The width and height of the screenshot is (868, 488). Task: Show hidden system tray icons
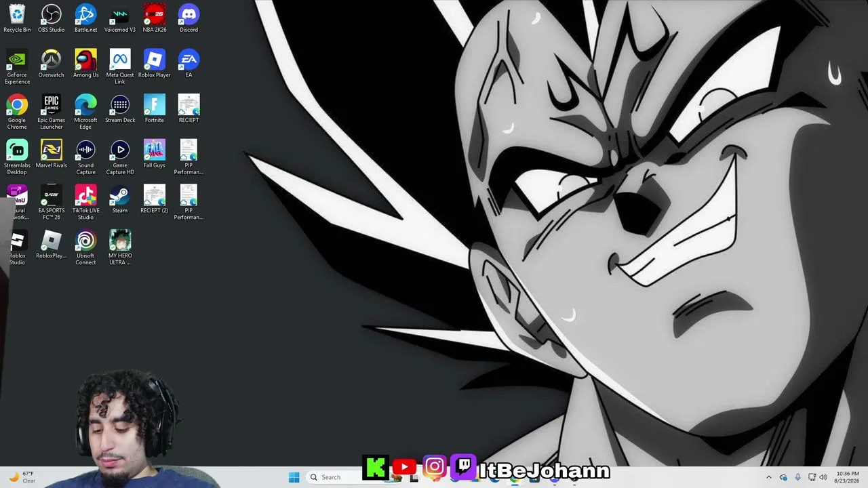(x=768, y=477)
